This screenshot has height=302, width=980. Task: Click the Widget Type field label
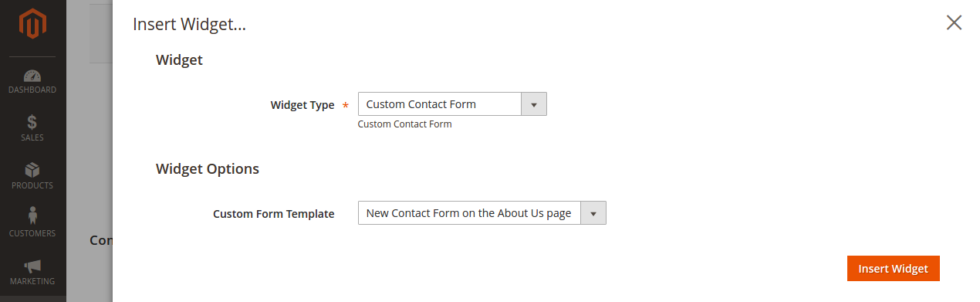click(x=302, y=105)
